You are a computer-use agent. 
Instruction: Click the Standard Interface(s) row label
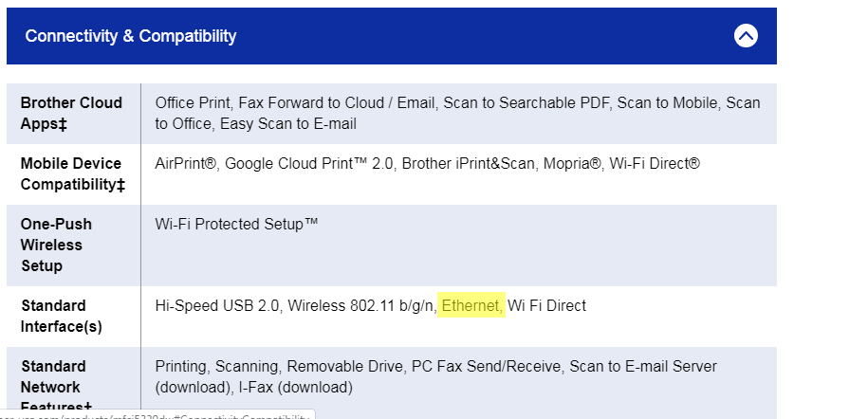[60, 316]
